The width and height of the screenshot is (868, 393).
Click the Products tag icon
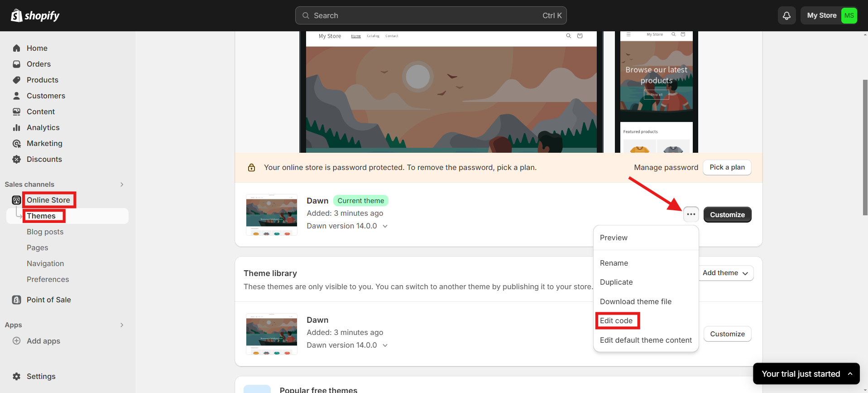17,80
